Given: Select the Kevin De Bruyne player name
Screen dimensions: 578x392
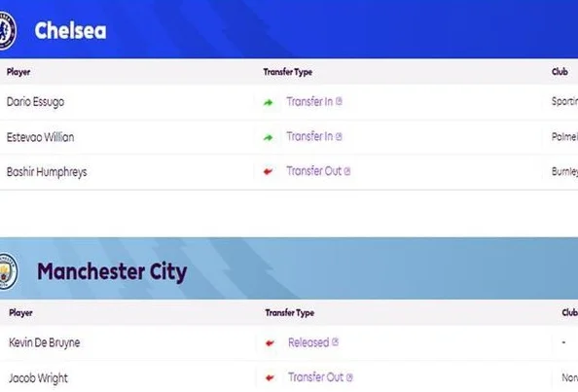Looking at the screenshot, I should (45, 342).
